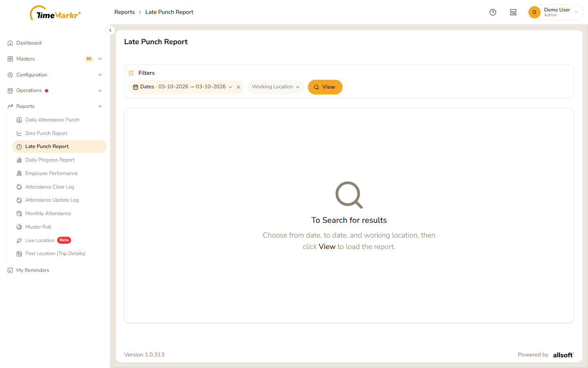Open Attendance Update Log
The height and width of the screenshot is (368, 588).
coord(60,200)
